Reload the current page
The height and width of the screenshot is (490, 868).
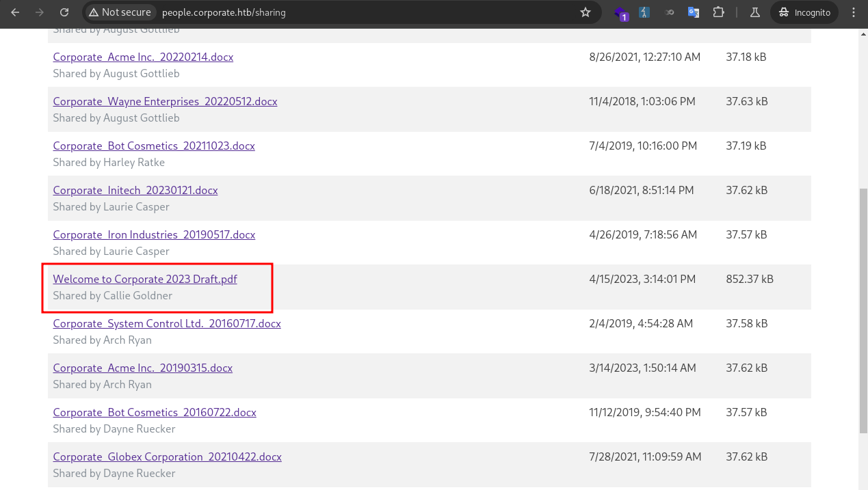point(64,12)
